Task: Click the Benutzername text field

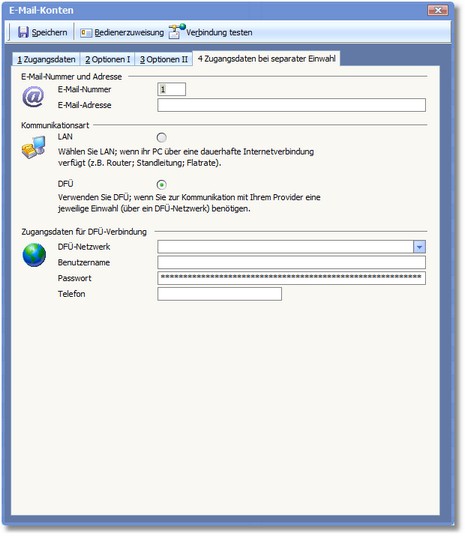Action: pos(291,262)
